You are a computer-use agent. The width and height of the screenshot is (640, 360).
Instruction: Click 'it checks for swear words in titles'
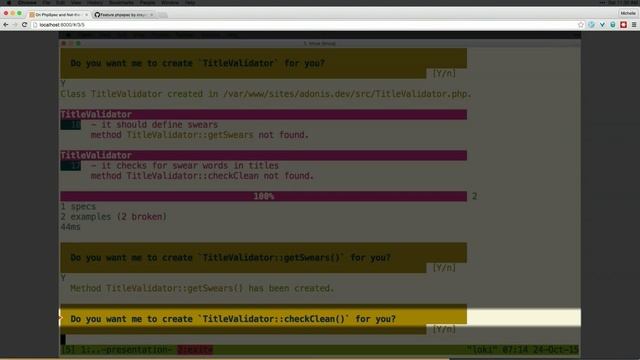pos(185,165)
